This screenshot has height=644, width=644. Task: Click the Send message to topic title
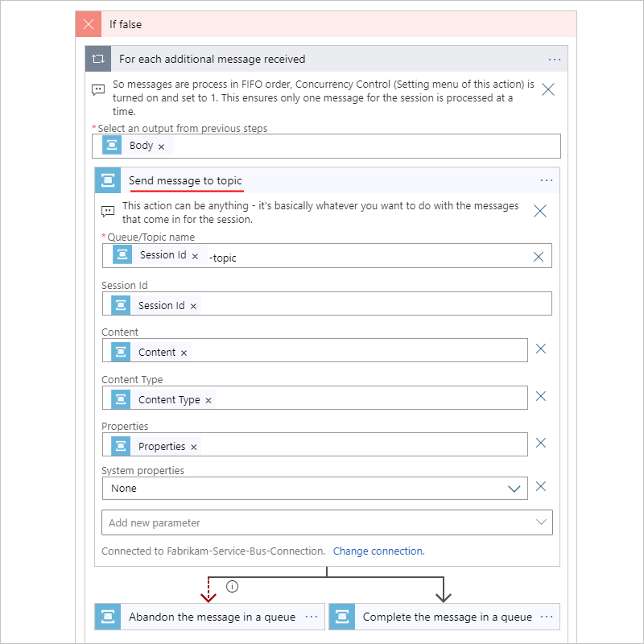click(185, 180)
